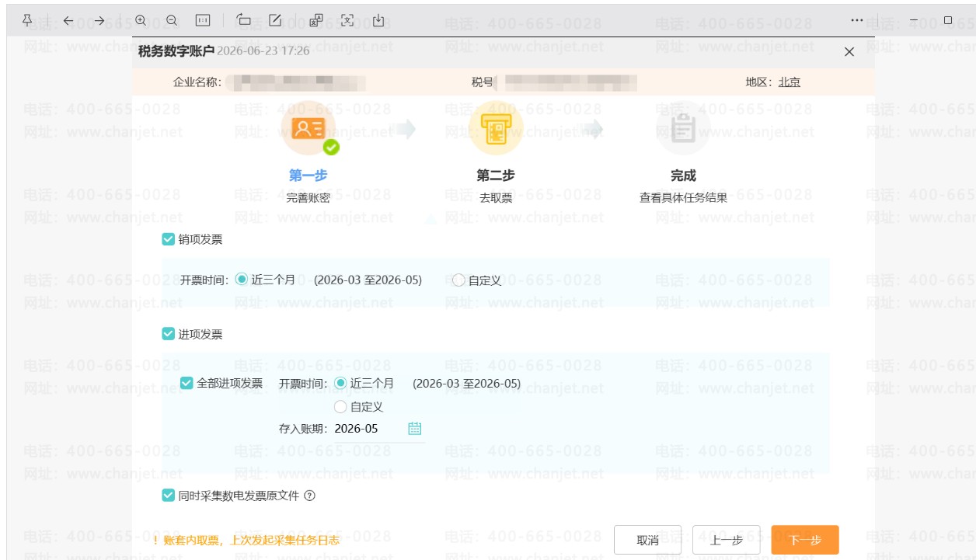Show image at actual 1:1 size

pyautogui.click(x=202, y=19)
